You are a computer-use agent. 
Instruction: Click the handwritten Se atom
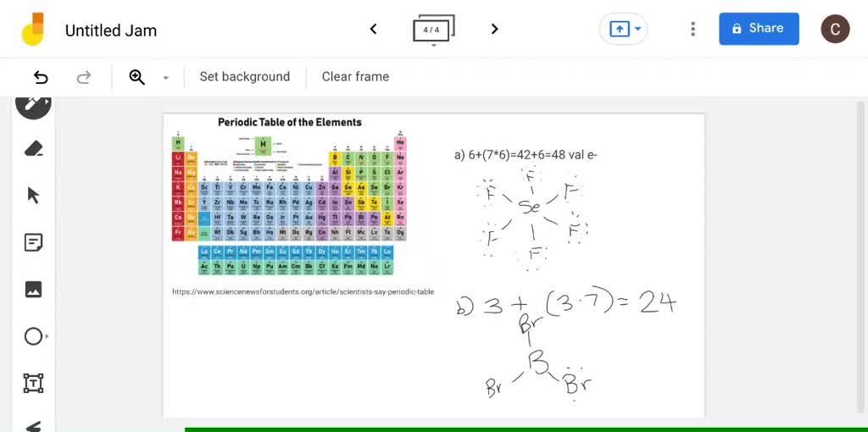tap(529, 208)
